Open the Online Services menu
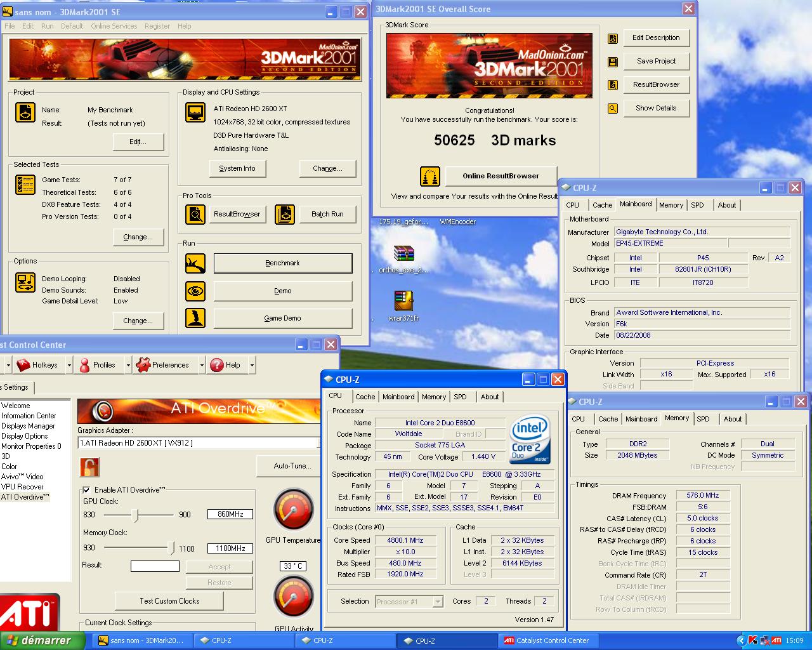Image resolution: width=812 pixels, height=650 pixels. tap(114, 26)
